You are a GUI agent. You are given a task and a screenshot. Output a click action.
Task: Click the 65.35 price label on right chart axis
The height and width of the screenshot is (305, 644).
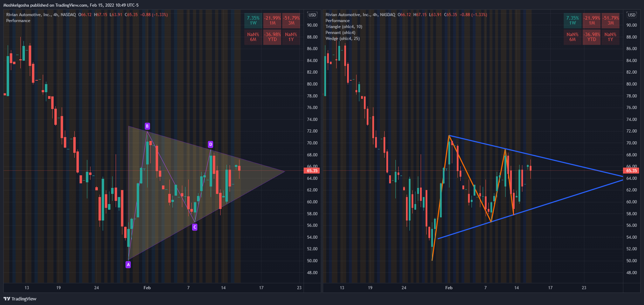point(631,171)
